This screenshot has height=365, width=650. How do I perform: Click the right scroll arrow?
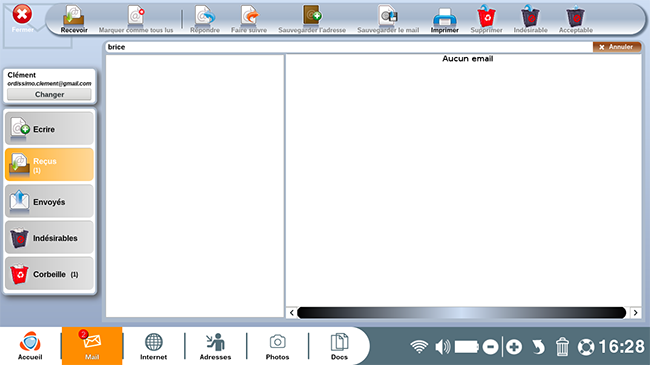635,313
